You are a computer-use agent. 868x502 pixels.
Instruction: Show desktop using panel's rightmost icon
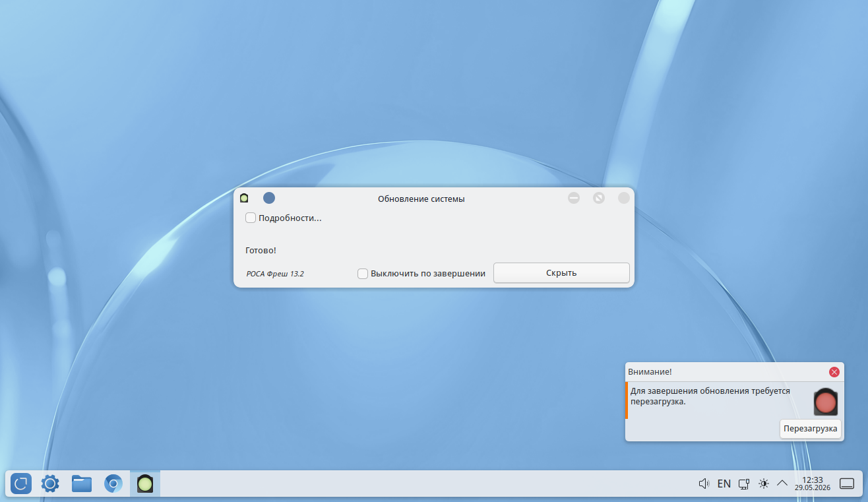click(x=847, y=484)
